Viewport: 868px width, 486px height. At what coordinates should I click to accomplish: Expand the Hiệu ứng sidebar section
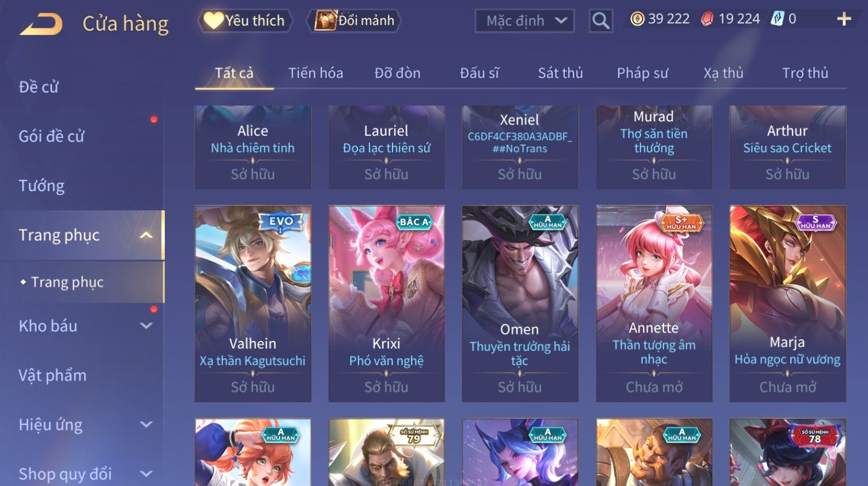[x=146, y=425]
